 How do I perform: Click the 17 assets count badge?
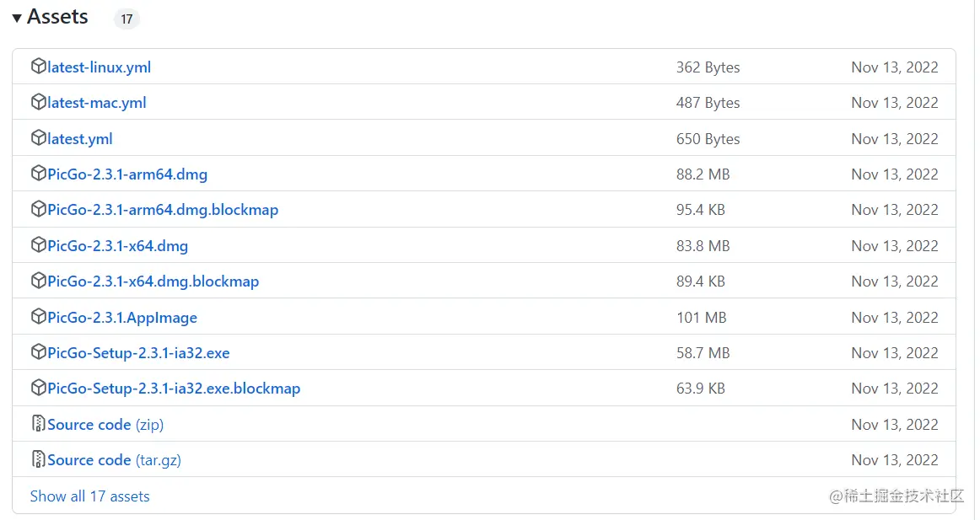(127, 19)
